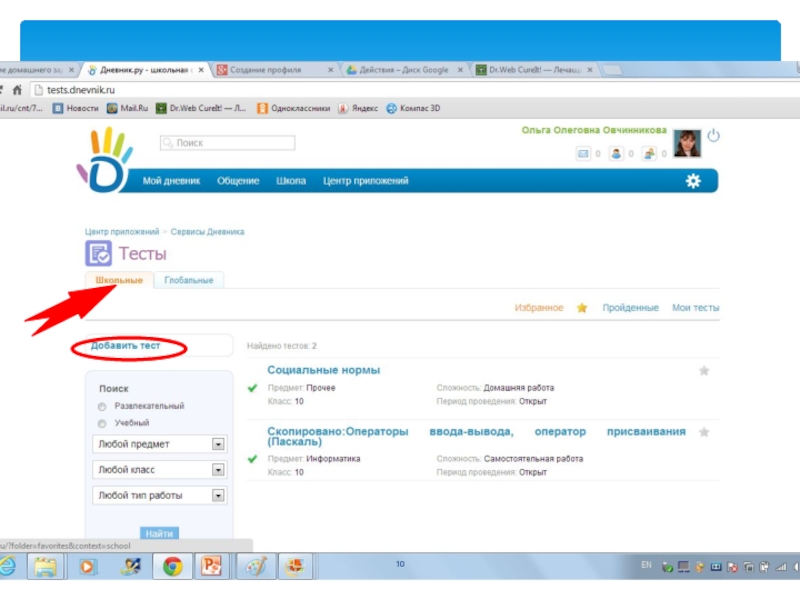Viewport: 800px width, 600px height.
Task: Open the Скопировано:Операторы ввода-вывода test
Action: [x=476, y=436]
